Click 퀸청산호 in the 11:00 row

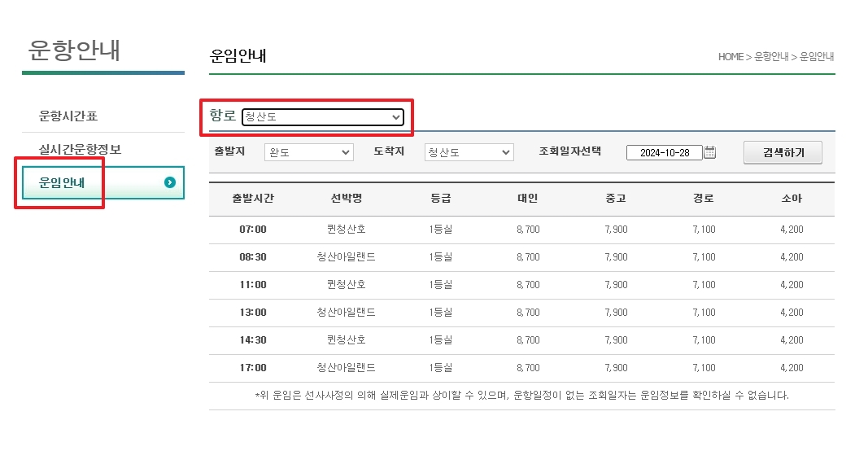tap(346, 285)
